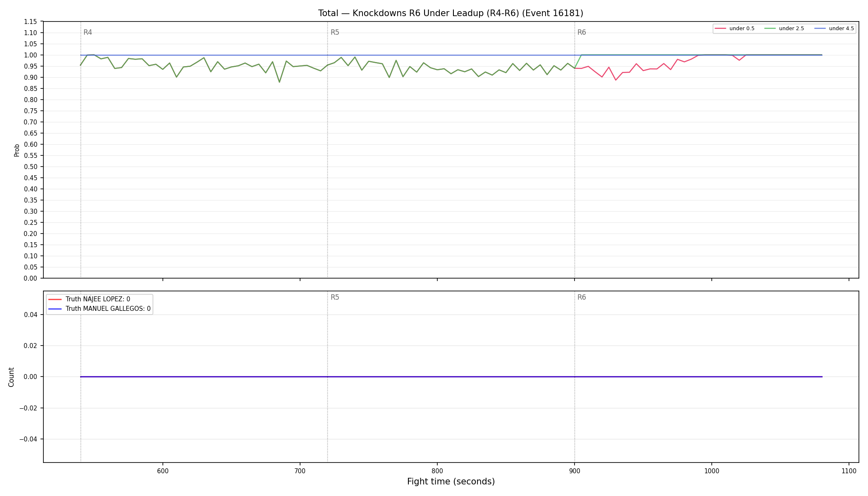This screenshot has width=868, height=496.
Task: Click the −0.04 tick on the Count axis
Action: click(29, 439)
